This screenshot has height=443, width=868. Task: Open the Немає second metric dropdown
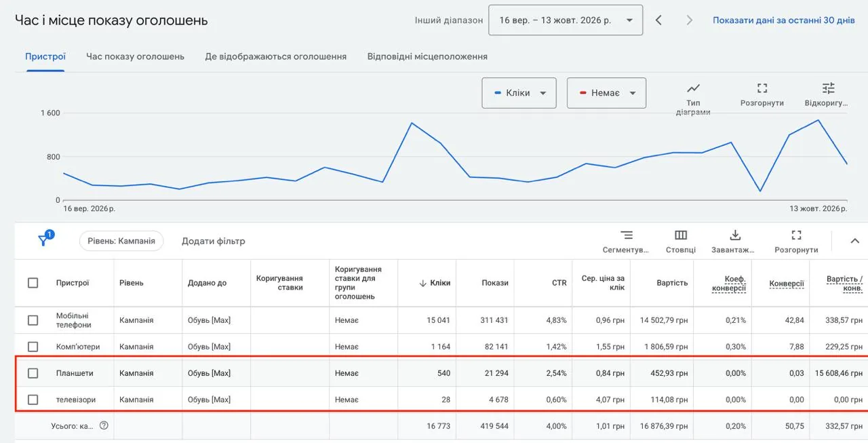tap(606, 93)
